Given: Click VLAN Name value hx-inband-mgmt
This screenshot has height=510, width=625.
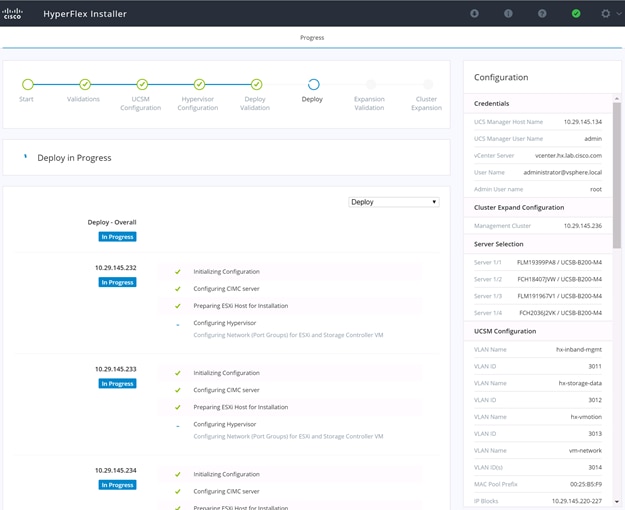Looking at the screenshot, I should point(579,350).
